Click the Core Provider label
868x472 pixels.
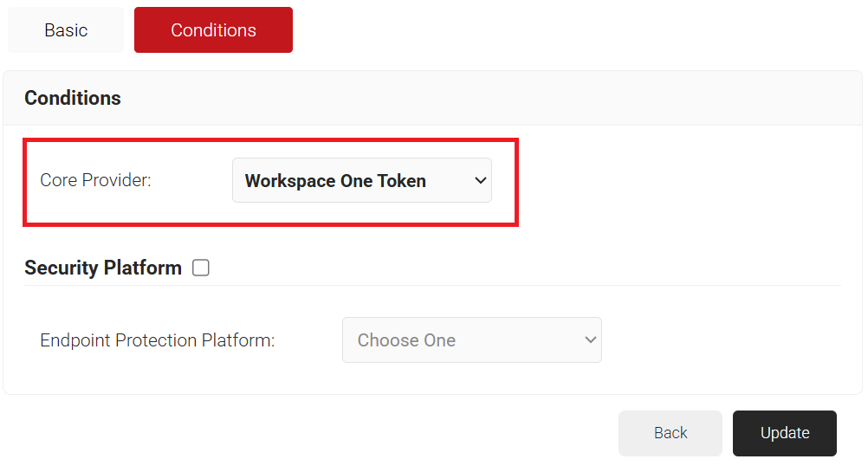95,181
